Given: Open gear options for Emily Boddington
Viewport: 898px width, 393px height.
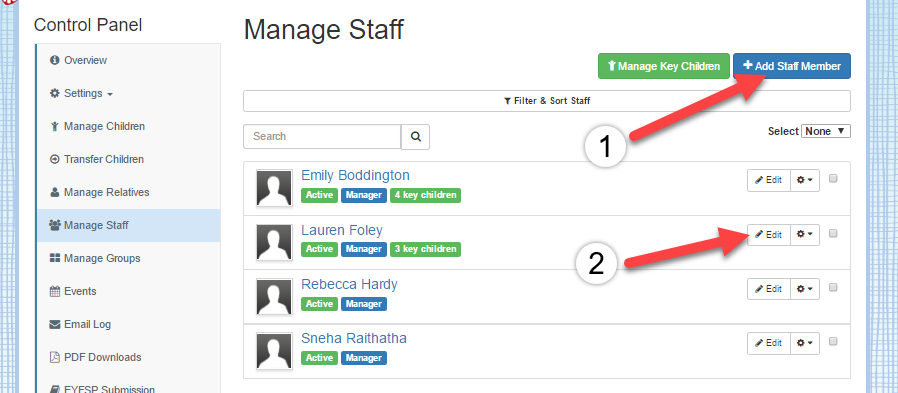Looking at the screenshot, I should pyautogui.click(x=805, y=180).
